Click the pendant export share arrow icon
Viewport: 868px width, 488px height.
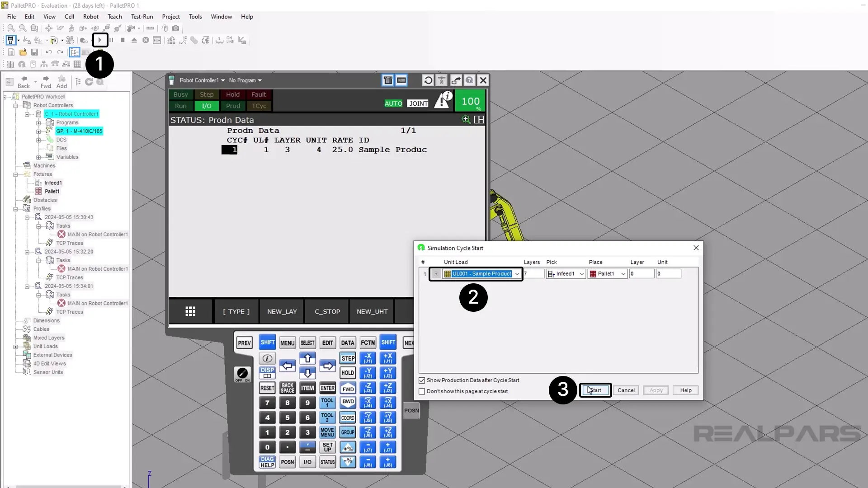pos(456,80)
